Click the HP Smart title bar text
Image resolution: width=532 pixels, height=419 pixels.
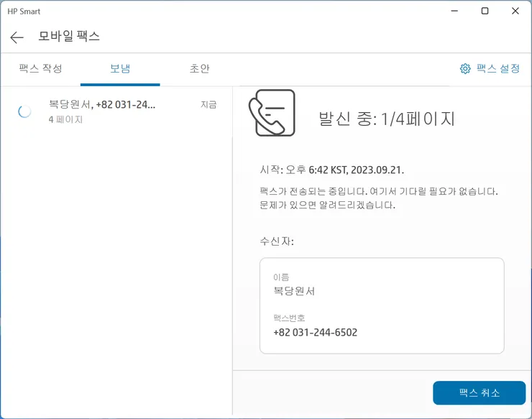pos(24,11)
